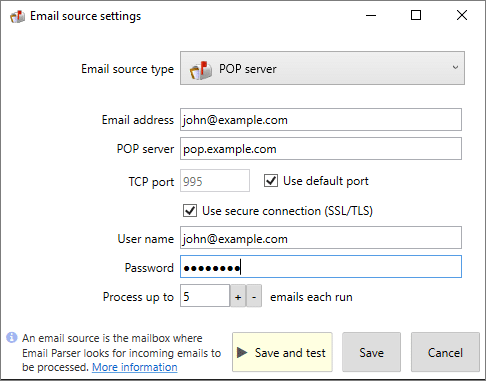Click the 'Email source settings' title text
486x381 pixels.
pyautogui.click(x=86, y=16)
